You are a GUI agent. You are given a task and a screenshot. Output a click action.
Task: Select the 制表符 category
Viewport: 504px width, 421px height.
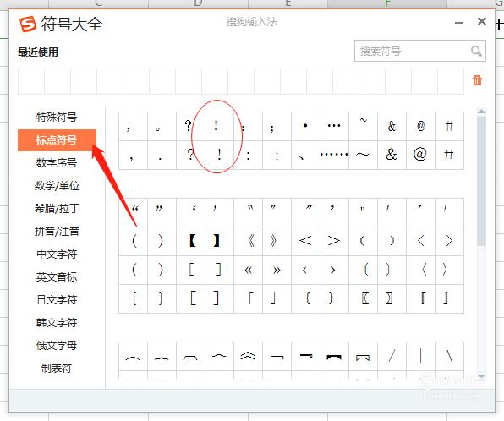pos(57,368)
